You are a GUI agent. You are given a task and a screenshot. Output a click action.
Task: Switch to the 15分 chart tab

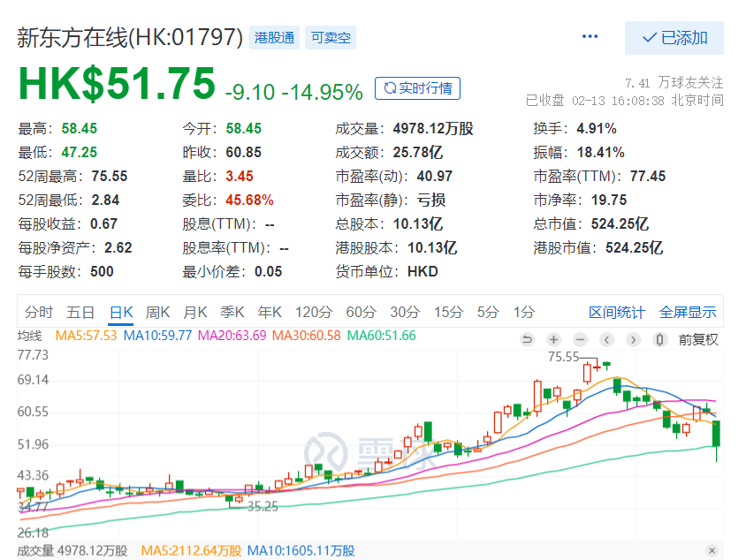(x=449, y=313)
